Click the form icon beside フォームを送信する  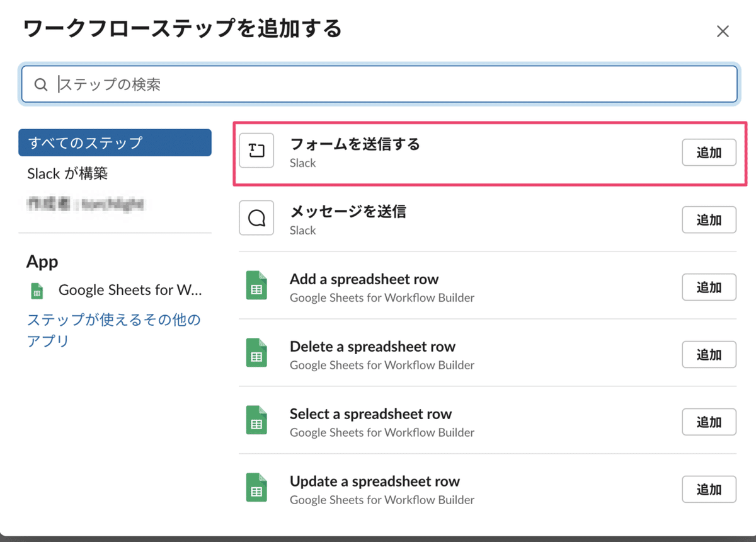tap(256, 151)
